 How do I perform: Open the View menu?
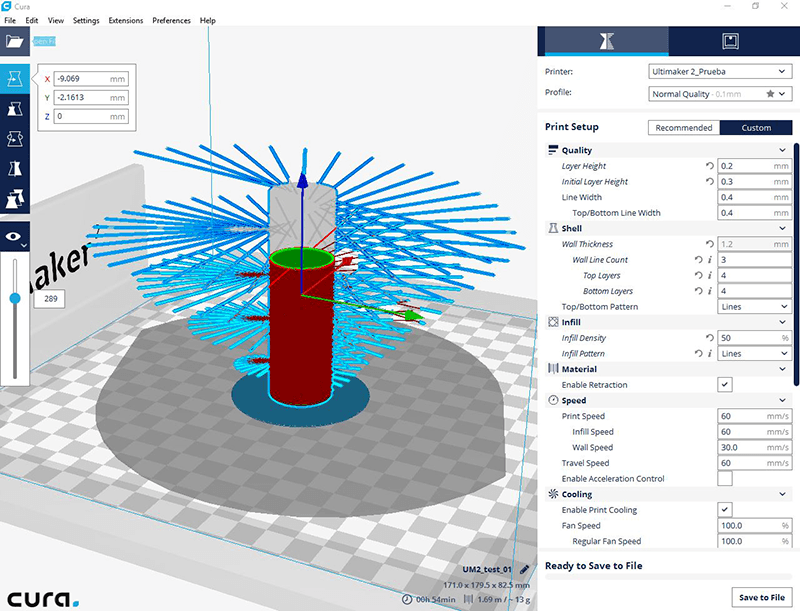click(56, 20)
